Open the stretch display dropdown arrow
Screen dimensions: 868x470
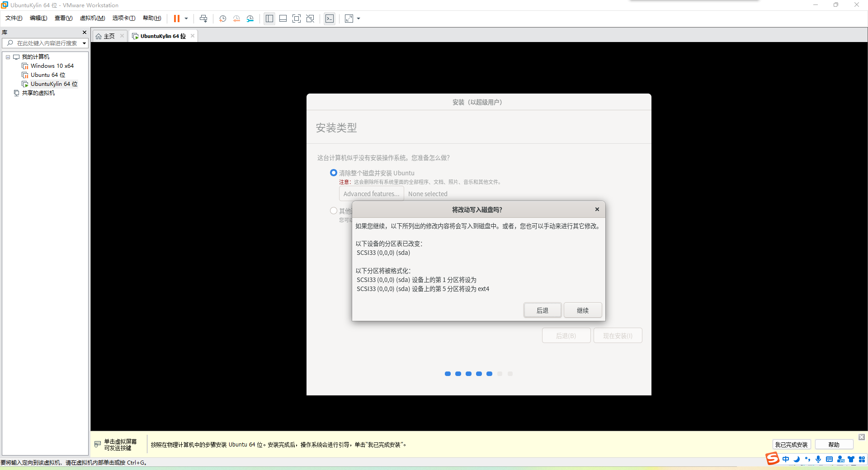click(x=359, y=19)
